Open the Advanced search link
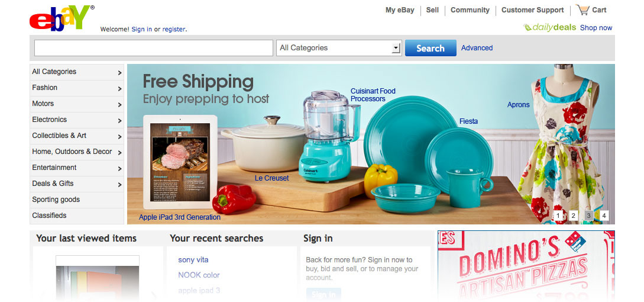This screenshot has height=302, width=644. coord(477,48)
